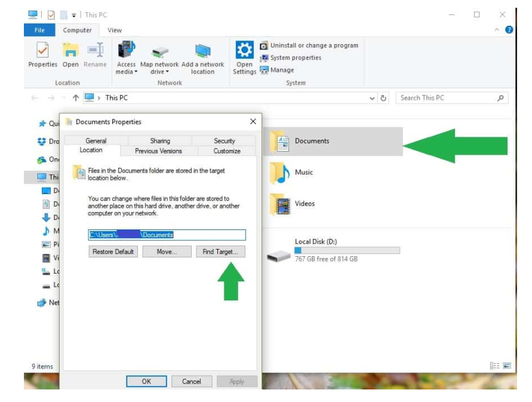Click Restore Default in Documents Properties
This screenshot has height=402, width=532.
coord(114,251)
